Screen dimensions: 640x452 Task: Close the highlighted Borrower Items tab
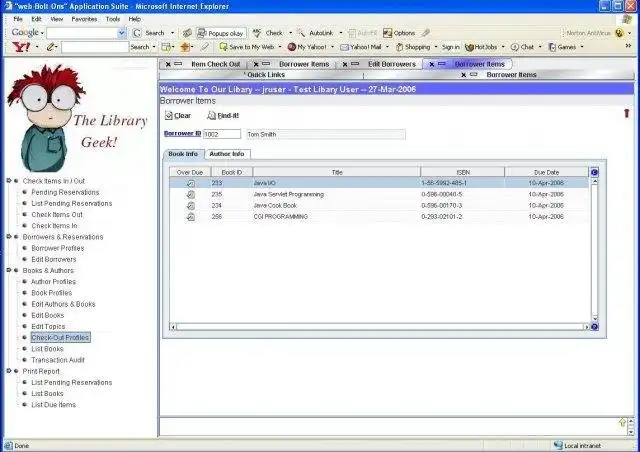[432, 64]
